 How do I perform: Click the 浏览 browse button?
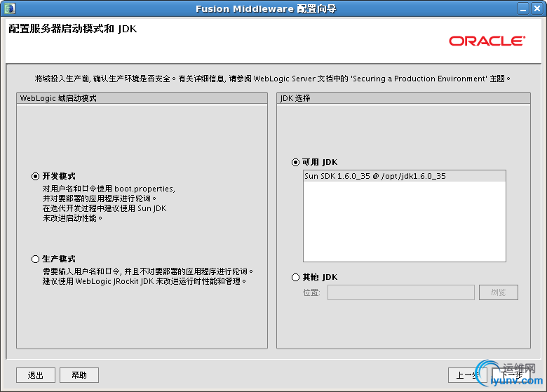[498, 292]
